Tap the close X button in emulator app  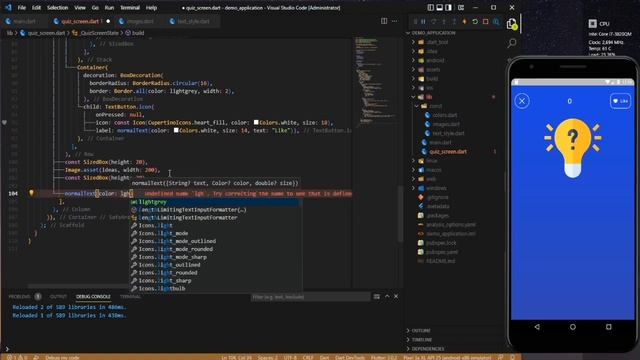(522, 101)
